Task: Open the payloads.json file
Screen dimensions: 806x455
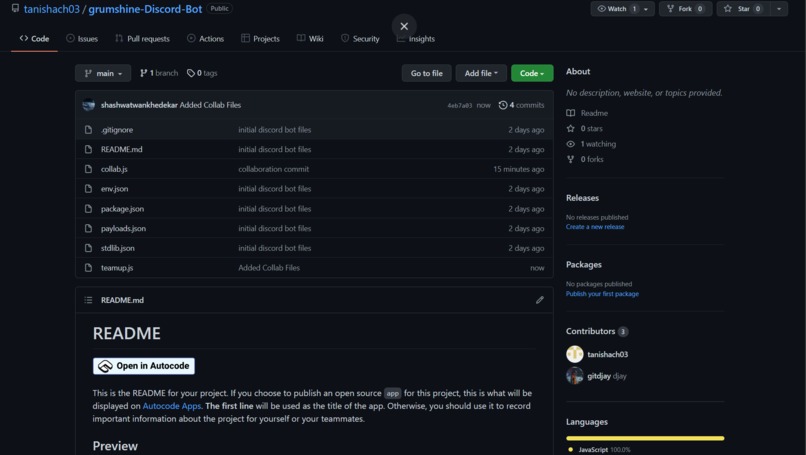Action: point(123,228)
